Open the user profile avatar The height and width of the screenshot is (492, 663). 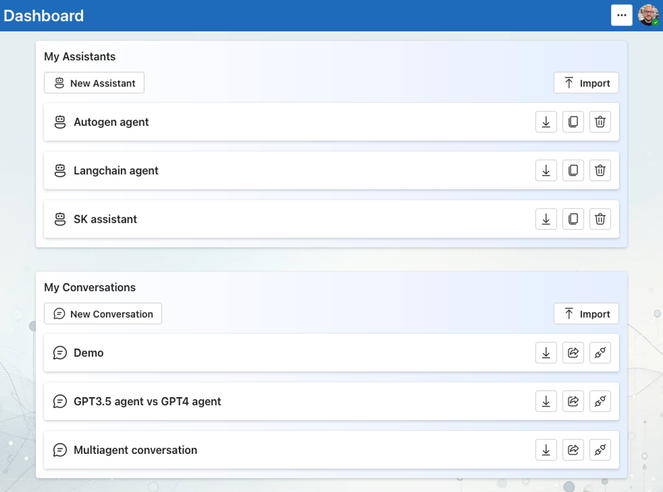[649, 15]
